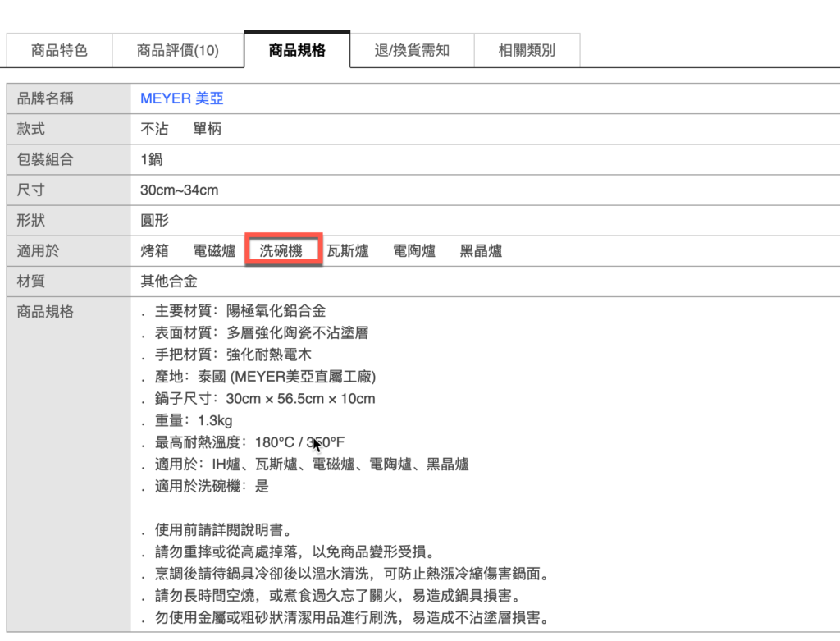Click the 圓形 shape value
840x641 pixels.
[154, 220]
